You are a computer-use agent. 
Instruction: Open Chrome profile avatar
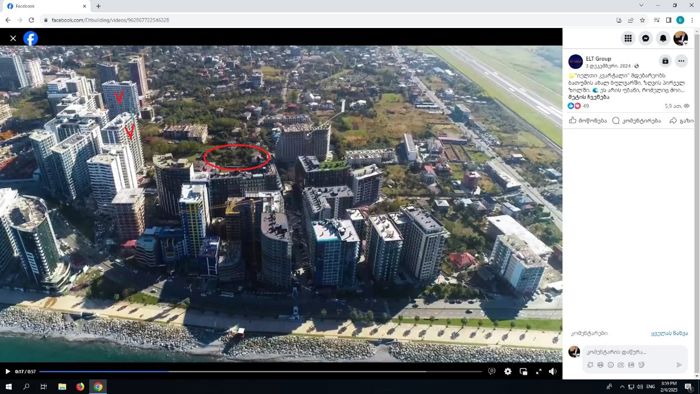[680, 20]
